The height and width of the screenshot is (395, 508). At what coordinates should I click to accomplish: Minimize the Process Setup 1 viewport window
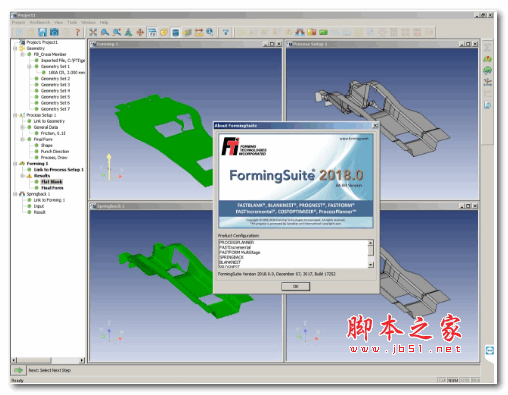click(x=462, y=44)
